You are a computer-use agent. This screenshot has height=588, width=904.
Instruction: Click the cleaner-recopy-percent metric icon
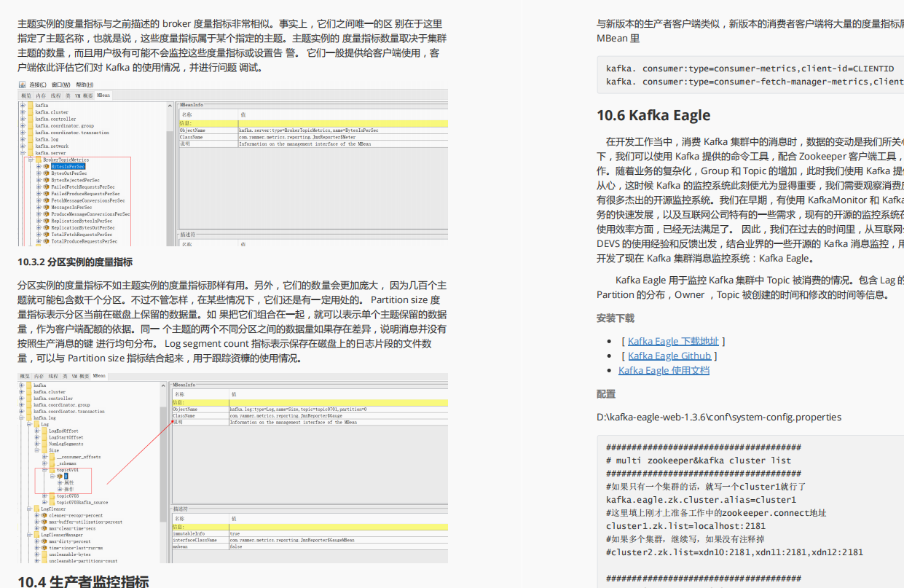tap(43, 515)
